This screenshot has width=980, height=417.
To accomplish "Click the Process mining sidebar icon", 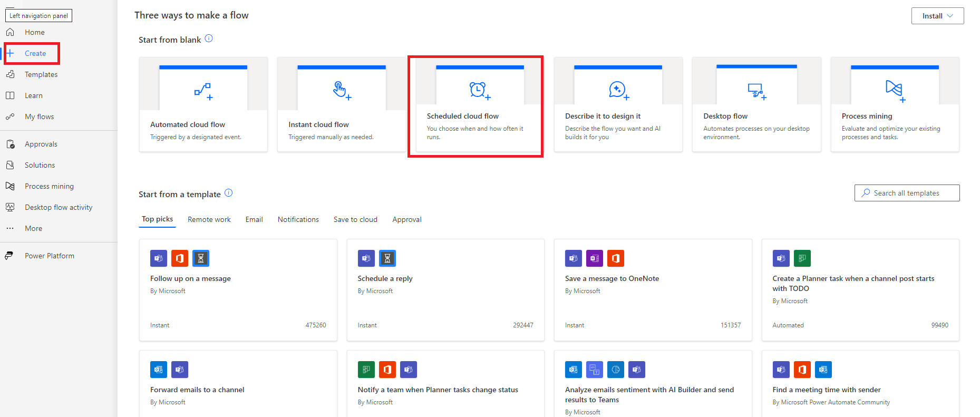I will tap(10, 186).
